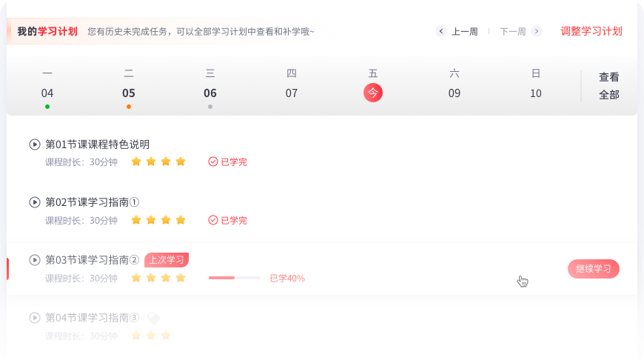The width and height of the screenshot is (644, 363).
Task: Click the 已学完 status on lesson 02
Action: [x=228, y=220]
